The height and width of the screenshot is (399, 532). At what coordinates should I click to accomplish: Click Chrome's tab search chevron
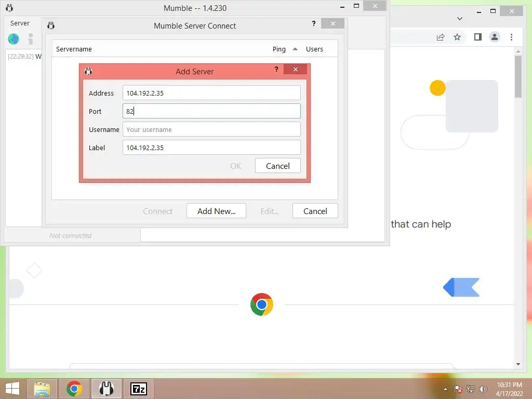coord(460,18)
